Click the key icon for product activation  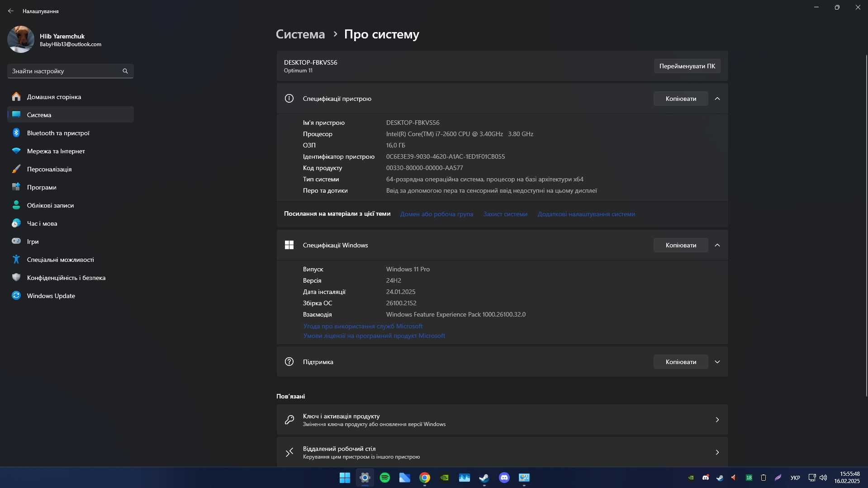click(289, 420)
